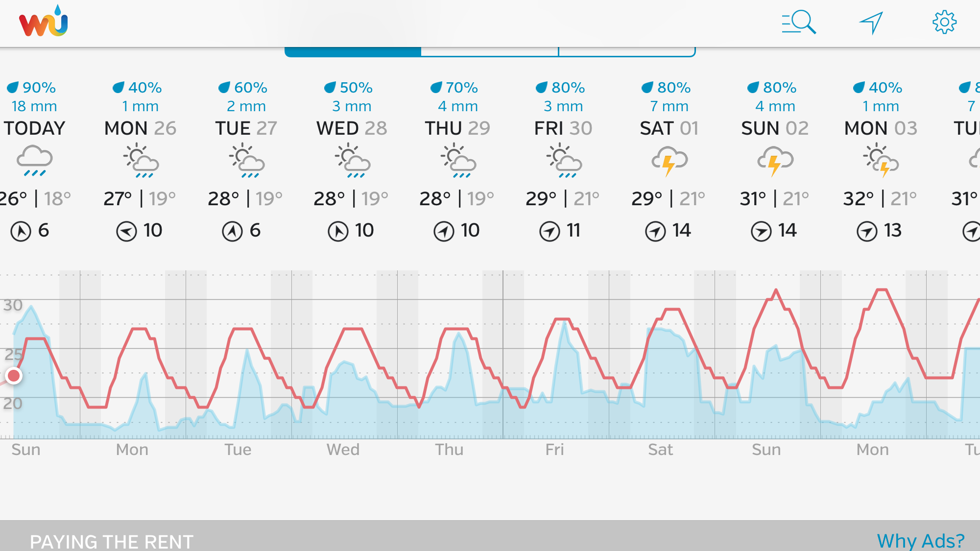Click the Sat label on chart axis
980x551 pixels.
(660, 449)
